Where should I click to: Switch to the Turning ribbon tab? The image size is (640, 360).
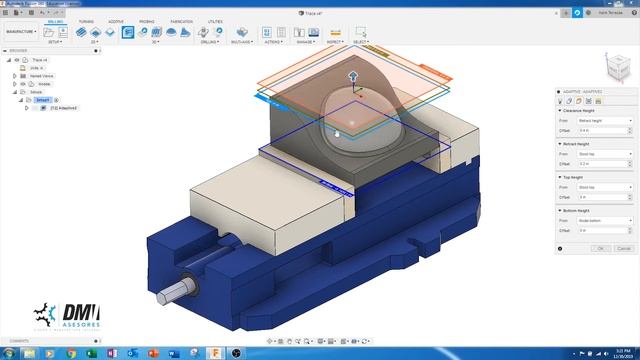[86, 22]
